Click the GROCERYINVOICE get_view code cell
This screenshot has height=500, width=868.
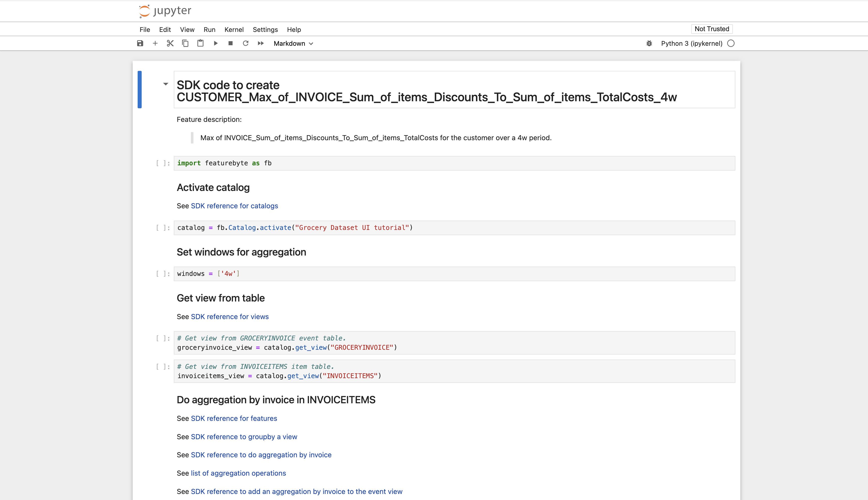click(454, 343)
